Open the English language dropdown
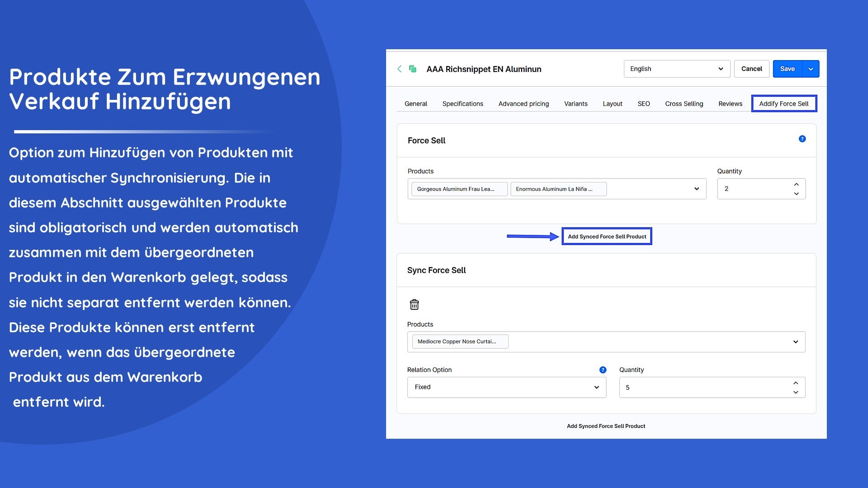Image resolution: width=868 pixels, height=488 pixels. [x=677, y=69]
